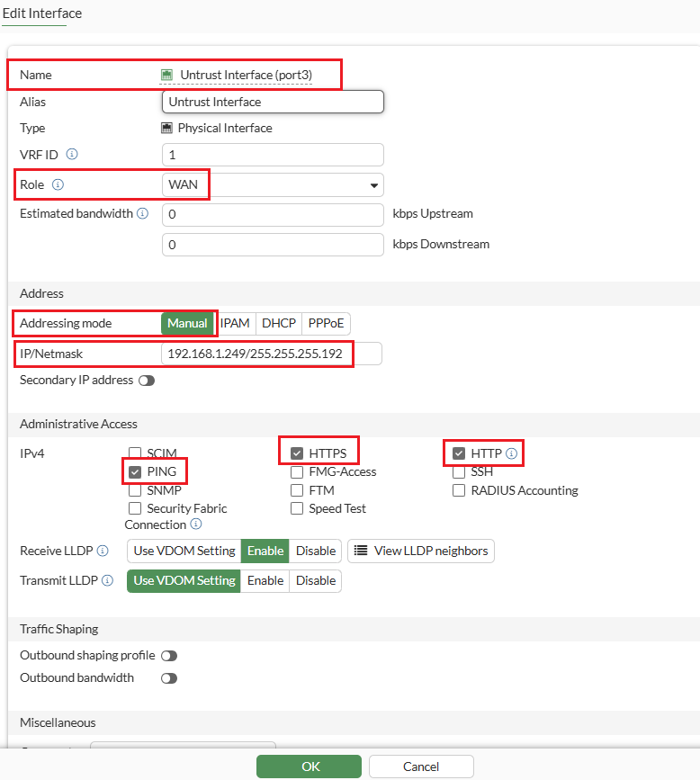
Task: Enable the Outbound shaping profile toggle
Action: click(168, 655)
